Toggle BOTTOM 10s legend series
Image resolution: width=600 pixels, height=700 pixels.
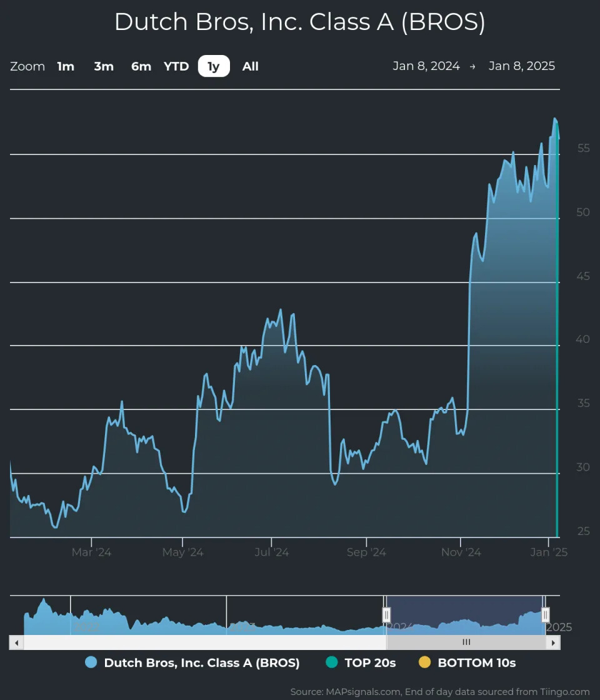[467, 663]
